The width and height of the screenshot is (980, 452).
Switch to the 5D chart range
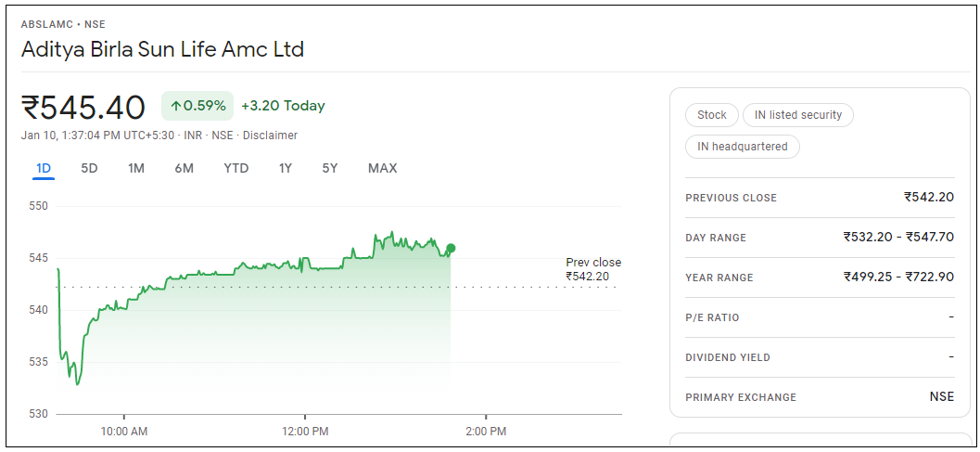point(89,168)
